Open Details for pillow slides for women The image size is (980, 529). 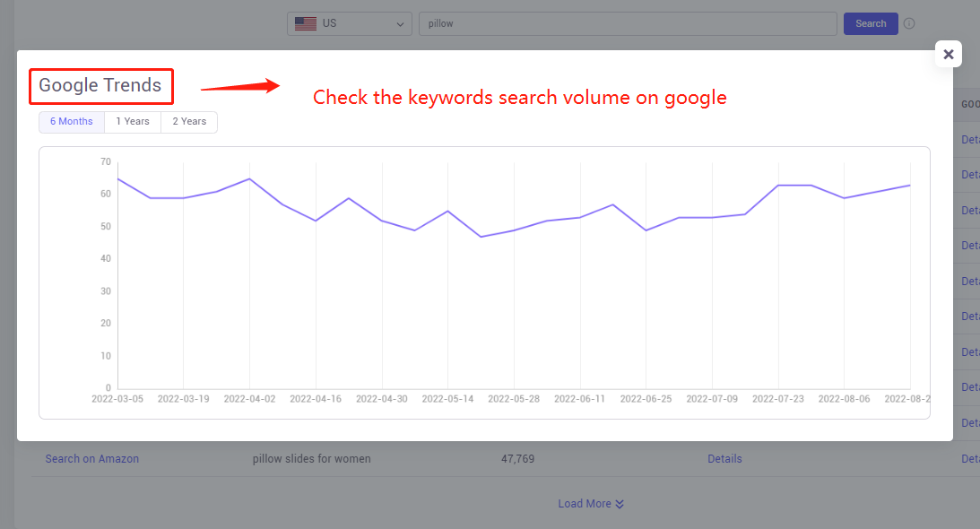[x=724, y=459]
